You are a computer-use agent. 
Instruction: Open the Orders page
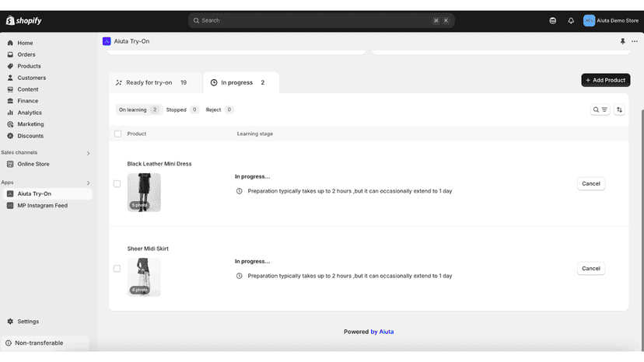point(26,54)
